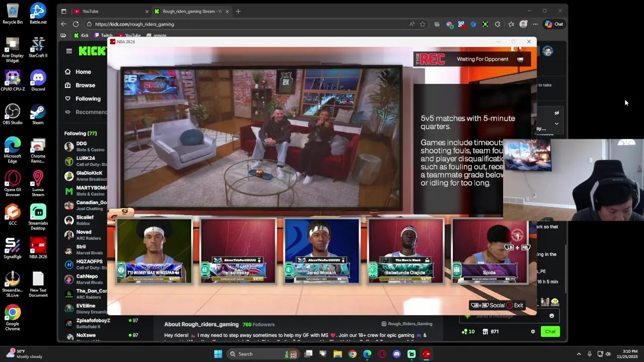Screen dimensions: 644x362
Task: Select Jared Mccain player card
Action: click(322, 251)
